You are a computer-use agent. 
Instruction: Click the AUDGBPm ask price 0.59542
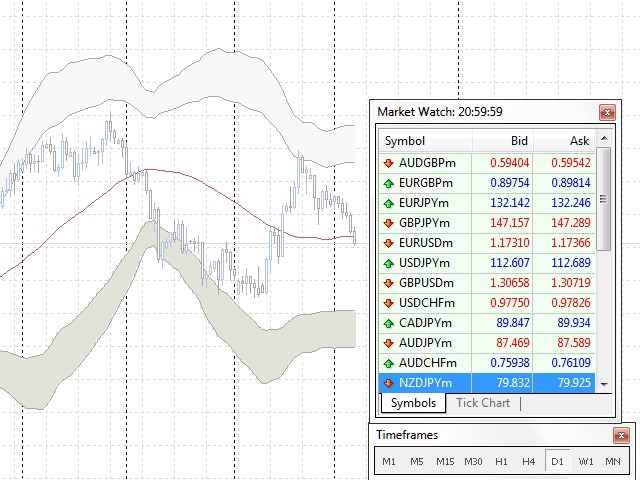pos(571,163)
